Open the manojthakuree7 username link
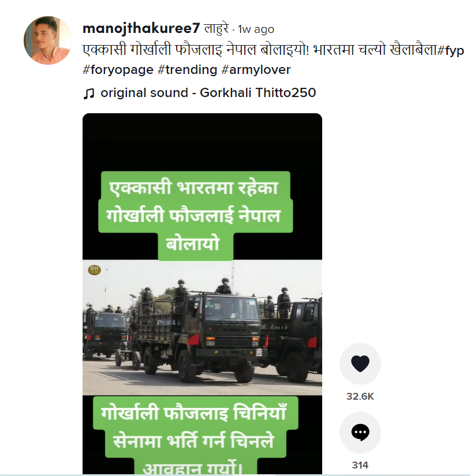This screenshot has height=476, width=470. [x=141, y=28]
